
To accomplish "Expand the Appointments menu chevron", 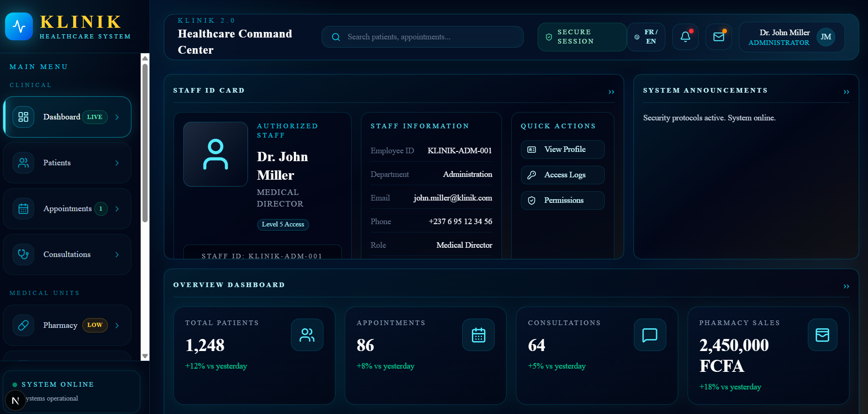I will point(117,209).
